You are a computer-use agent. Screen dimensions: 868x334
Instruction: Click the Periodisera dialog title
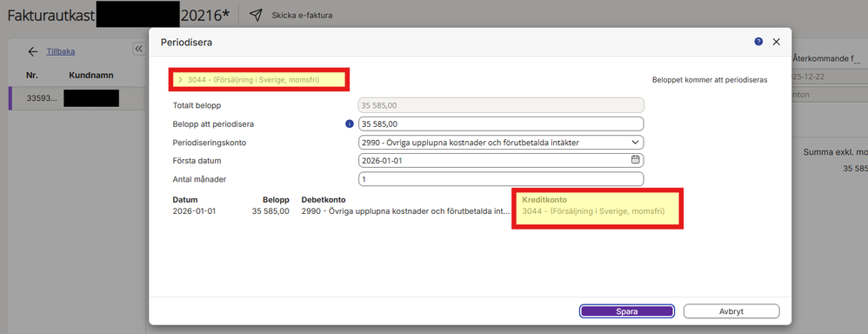point(186,42)
